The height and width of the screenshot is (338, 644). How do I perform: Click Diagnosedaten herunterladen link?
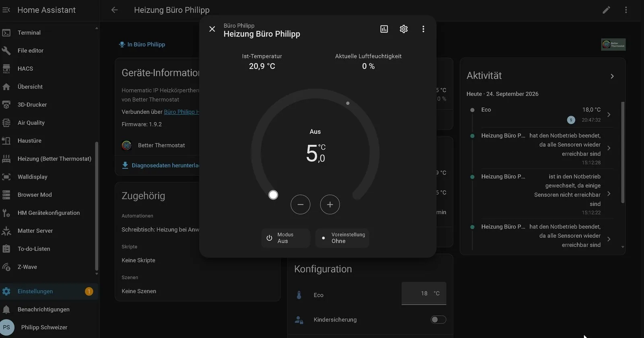click(161, 165)
